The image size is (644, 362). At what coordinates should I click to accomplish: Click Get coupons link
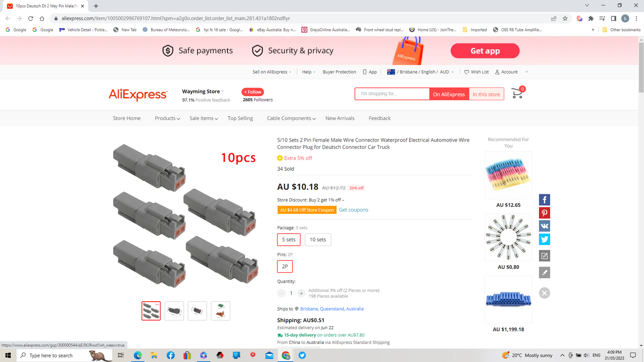click(353, 210)
